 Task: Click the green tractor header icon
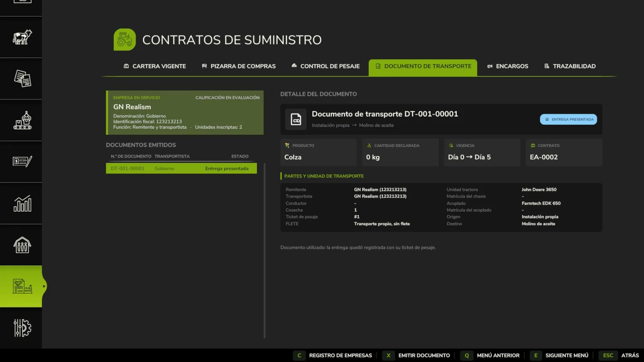[125, 39]
